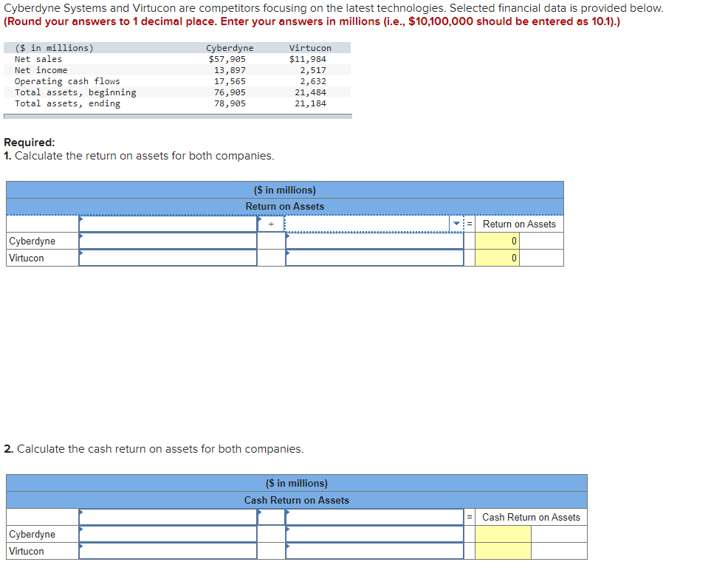The height and width of the screenshot is (576, 728).
Task: Select the division operator cell in Return on Assets header
Action: click(271, 224)
